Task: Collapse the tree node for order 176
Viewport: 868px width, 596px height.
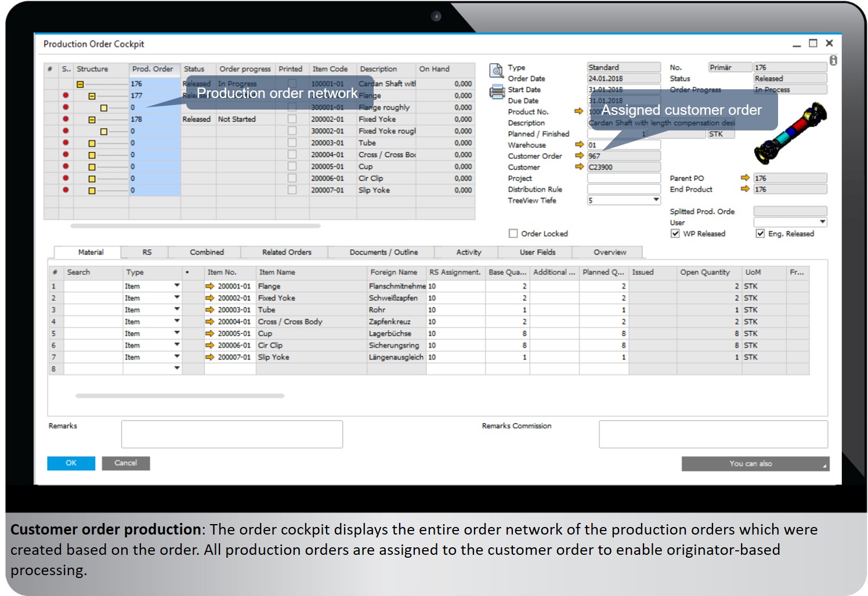Action: pyautogui.click(x=80, y=84)
